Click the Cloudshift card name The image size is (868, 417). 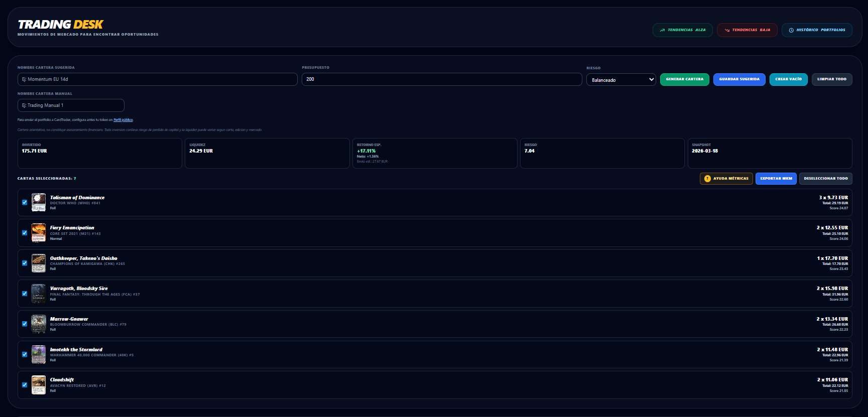[62, 380]
